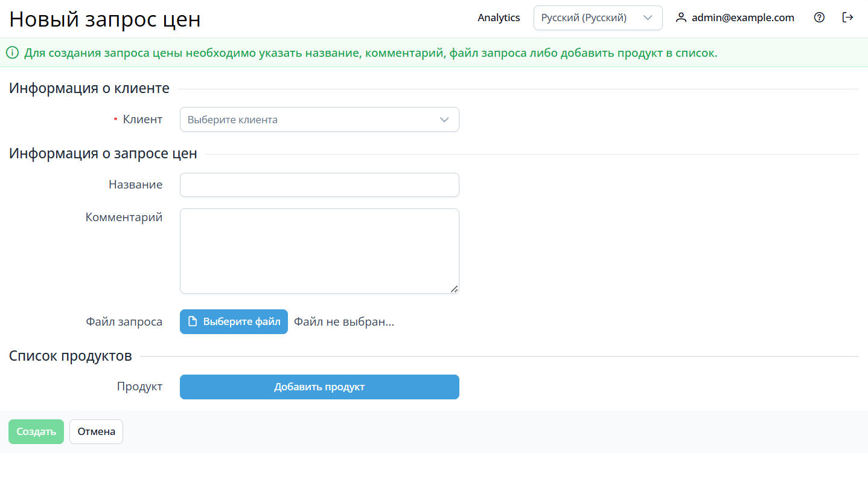Open the Analytics menu item
868x493 pixels.
(499, 18)
